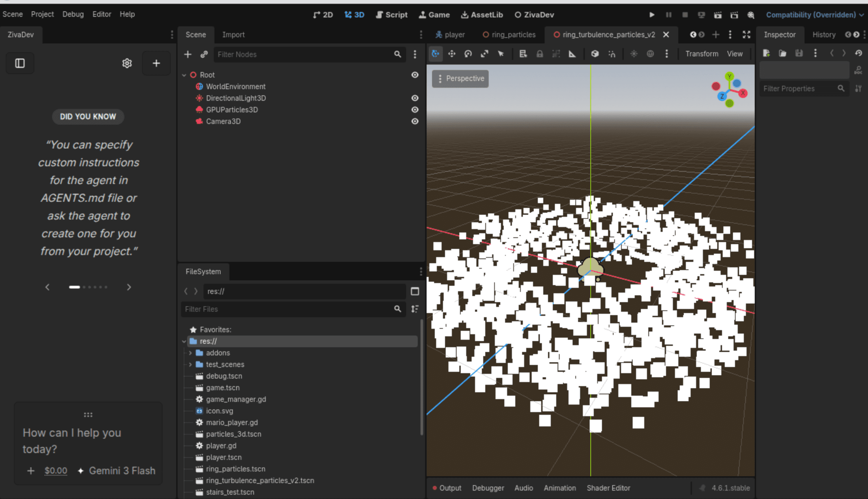Create a new resource in Inspector
The width and height of the screenshot is (868, 499).
[x=766, y=53]
